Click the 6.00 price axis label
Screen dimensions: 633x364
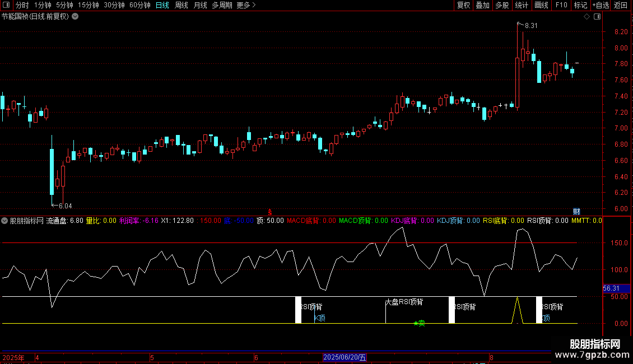[621, 209]
